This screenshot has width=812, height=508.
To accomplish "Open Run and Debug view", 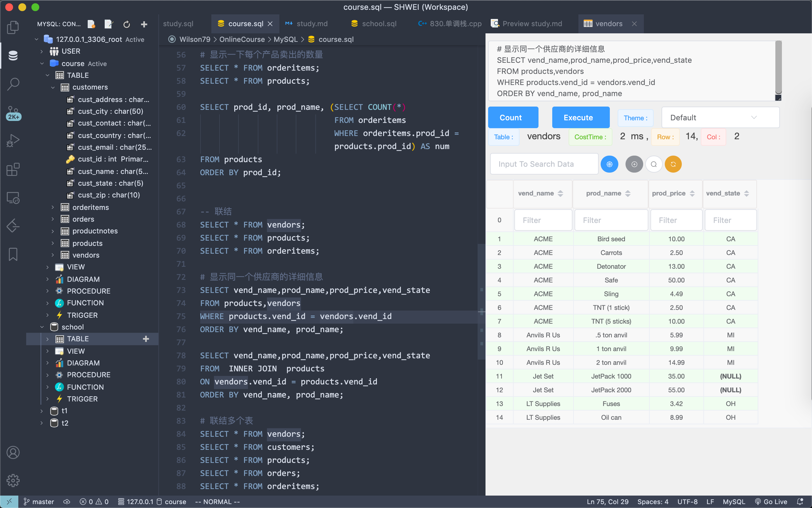I will (x=13, y=141).
